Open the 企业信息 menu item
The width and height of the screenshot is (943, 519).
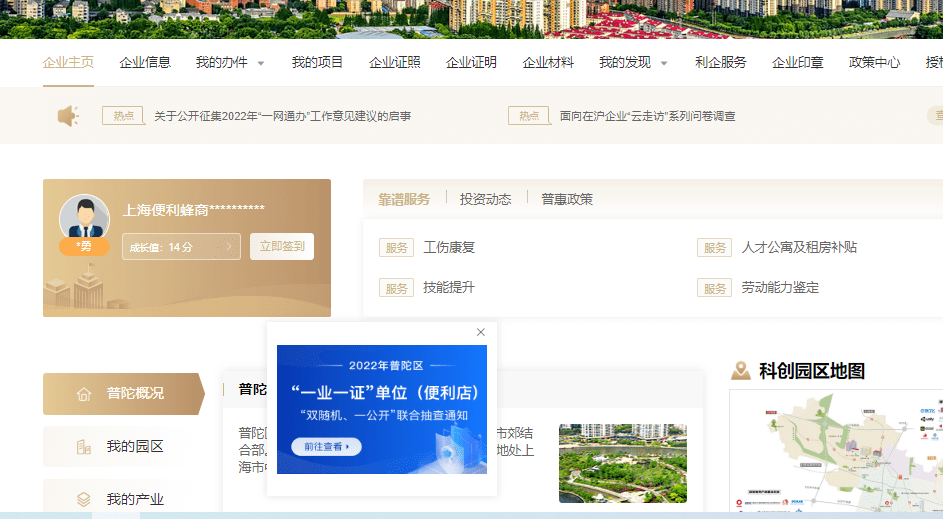tap(145, 62)
